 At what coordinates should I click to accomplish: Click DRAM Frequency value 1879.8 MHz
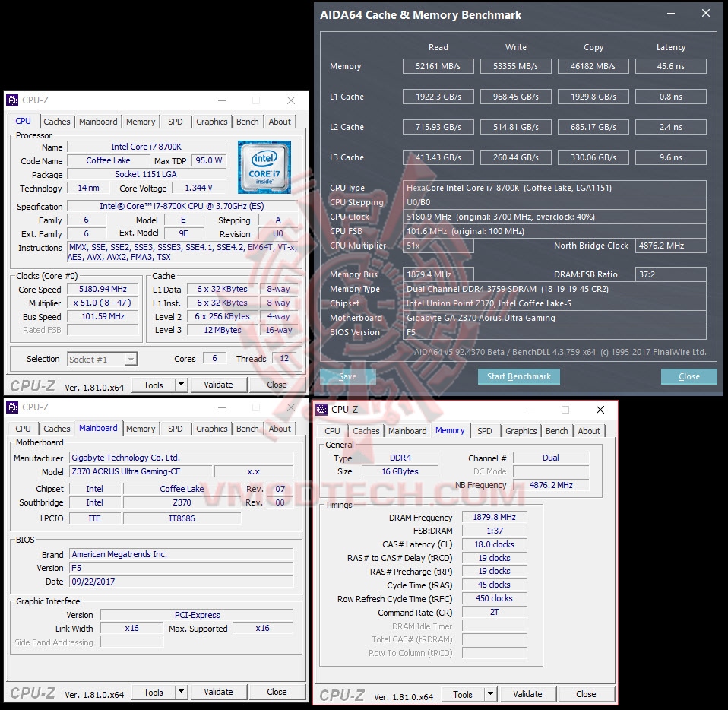(x=494, y=517)
